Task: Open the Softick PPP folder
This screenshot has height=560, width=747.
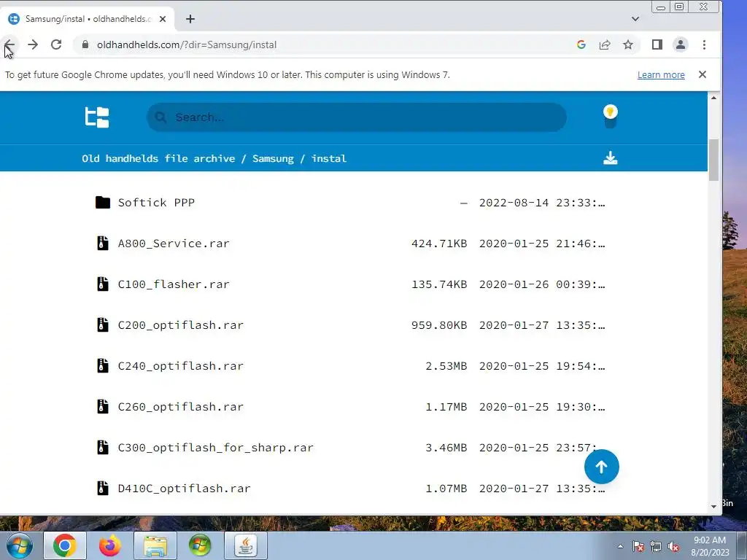Action: [156, 203]
